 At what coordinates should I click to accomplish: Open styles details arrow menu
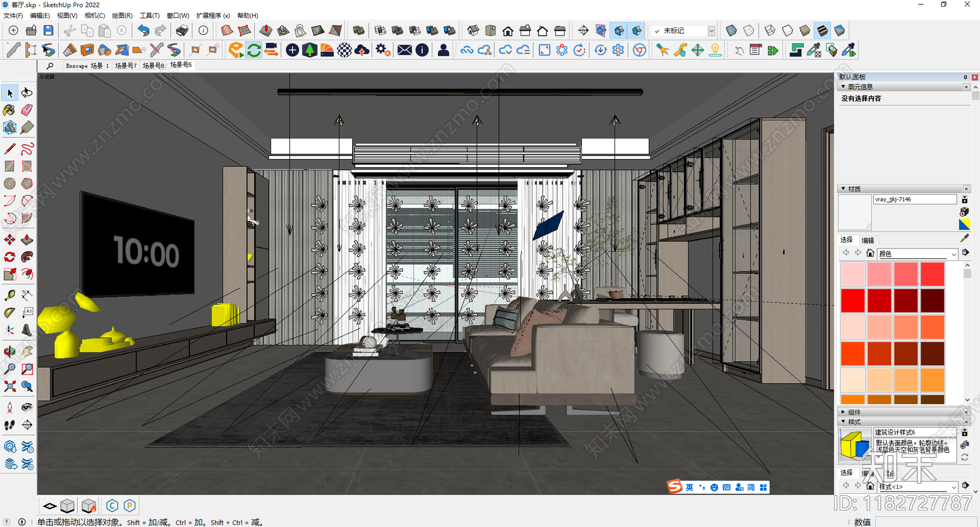coord(965,485)
